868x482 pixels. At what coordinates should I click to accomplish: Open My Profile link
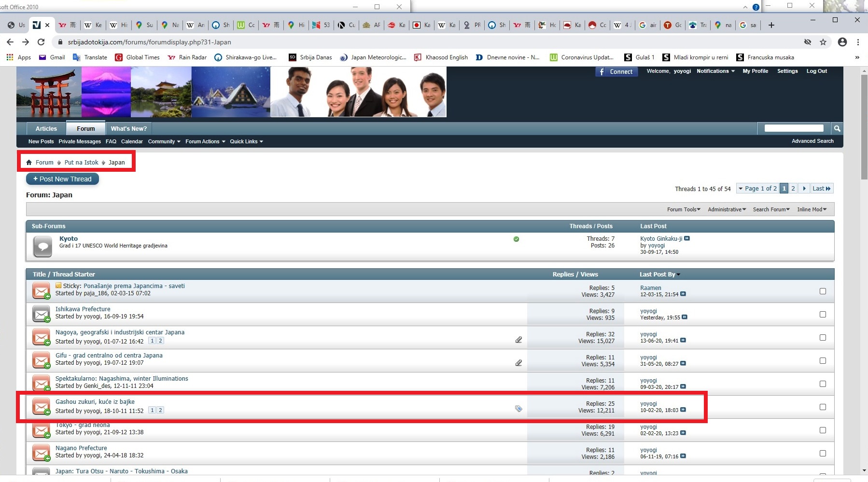755,71
